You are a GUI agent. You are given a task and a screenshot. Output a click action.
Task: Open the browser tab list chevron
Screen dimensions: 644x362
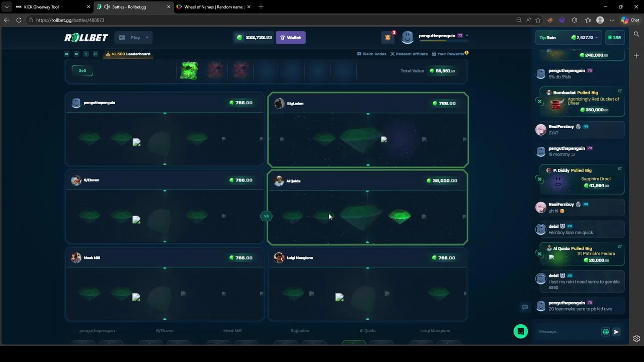6,7
